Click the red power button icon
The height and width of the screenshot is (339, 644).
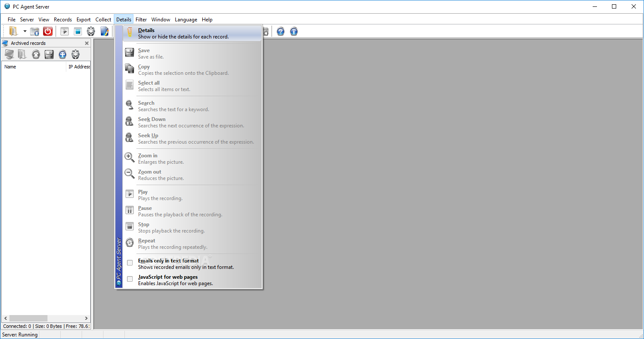click(48, 31)
